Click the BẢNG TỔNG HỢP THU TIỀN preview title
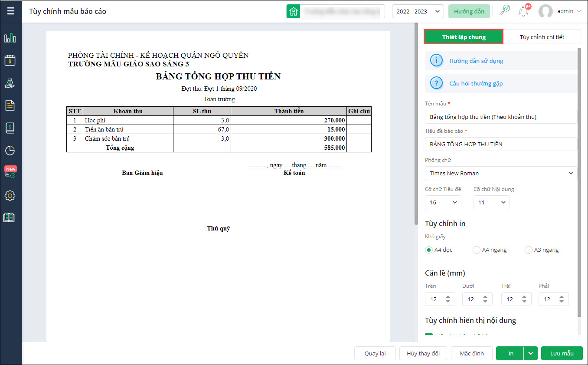 click(218, 76)
